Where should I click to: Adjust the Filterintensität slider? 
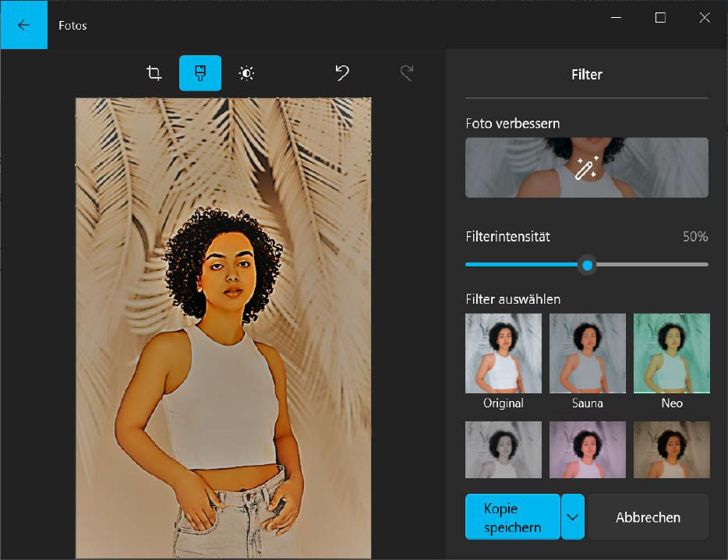pos(587,265)
